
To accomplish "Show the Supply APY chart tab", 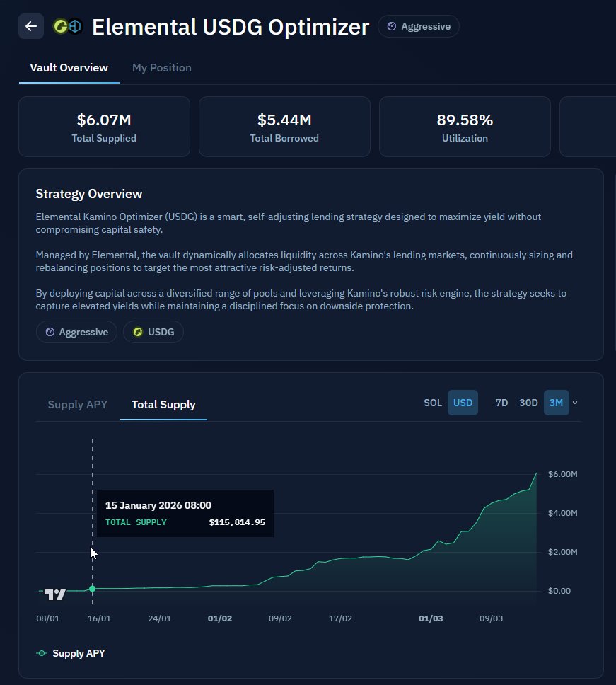I will pyautogui.click(x=78, y=405).
